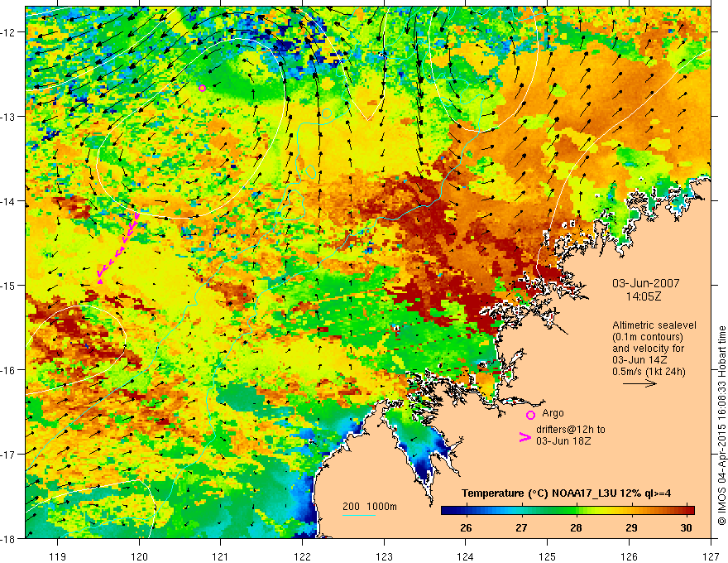Click the '14:05Z' time label
The height and width of the screenshot is (563, 728).
(x=643, y=296)
